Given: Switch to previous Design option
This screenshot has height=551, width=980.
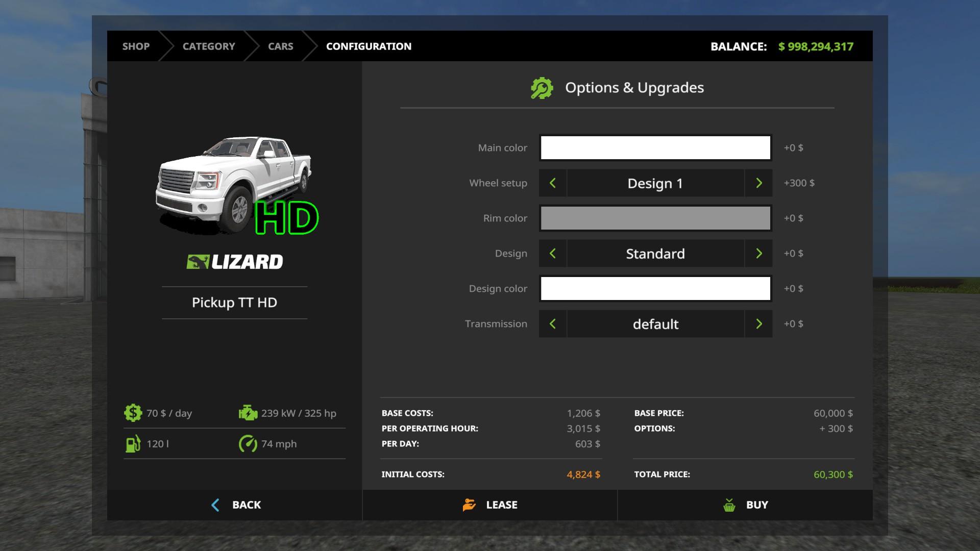Looking at the screenshot, I should [552, 254].
